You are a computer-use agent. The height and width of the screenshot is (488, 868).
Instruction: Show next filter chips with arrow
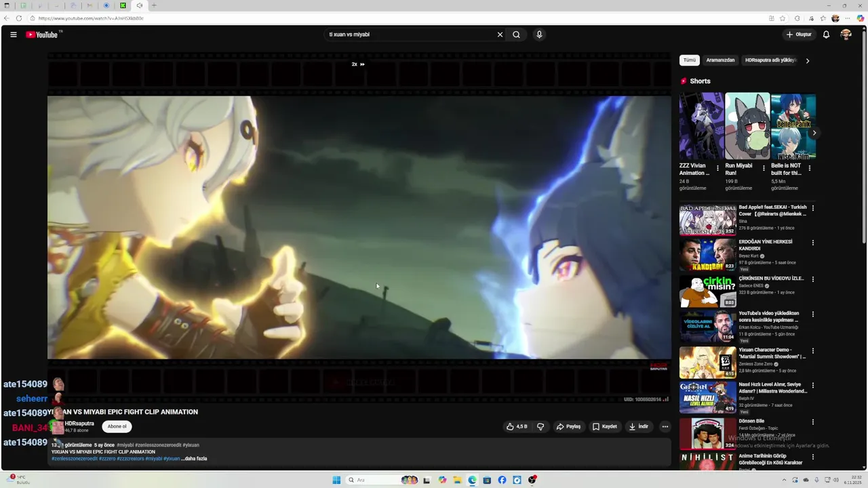coord(807,60)
